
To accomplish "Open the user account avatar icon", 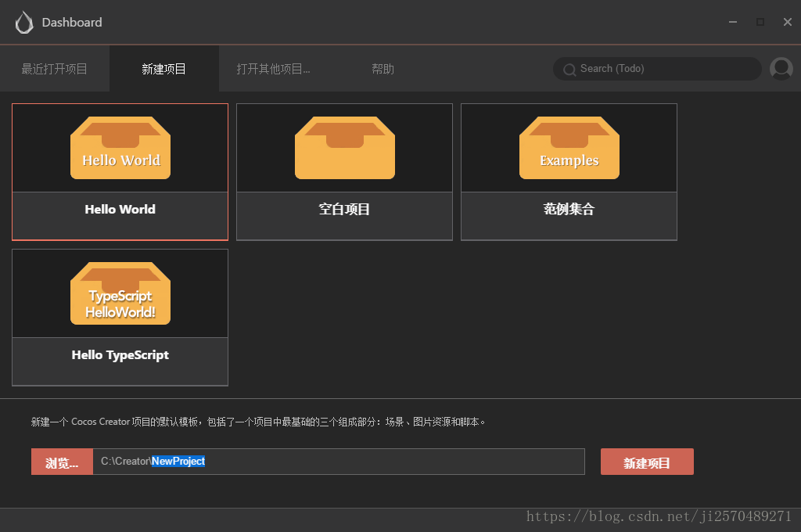I will click(x=781, y=69).
